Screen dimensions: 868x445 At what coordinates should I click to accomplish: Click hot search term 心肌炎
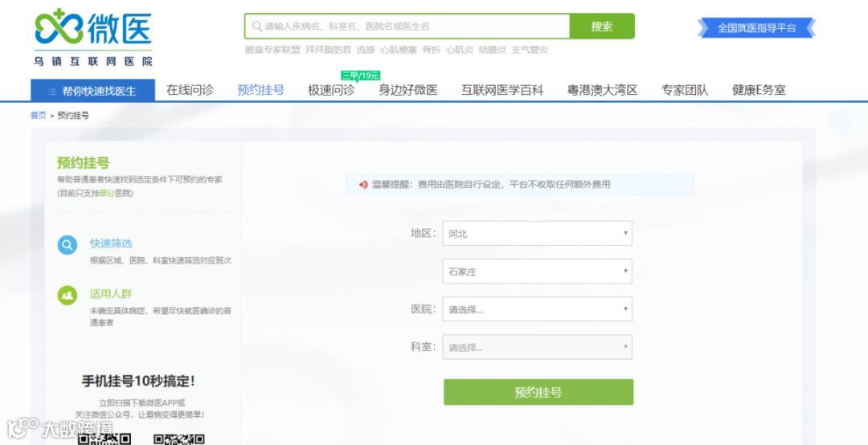[460, 50]
